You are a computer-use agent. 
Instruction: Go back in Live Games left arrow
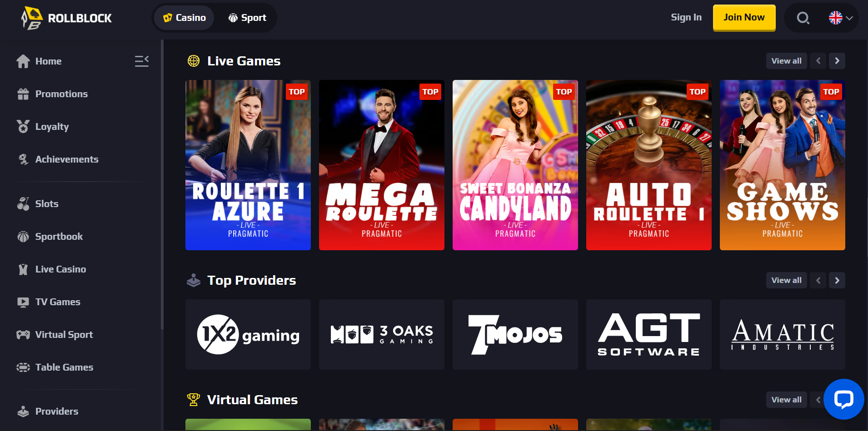click(818, 61)
